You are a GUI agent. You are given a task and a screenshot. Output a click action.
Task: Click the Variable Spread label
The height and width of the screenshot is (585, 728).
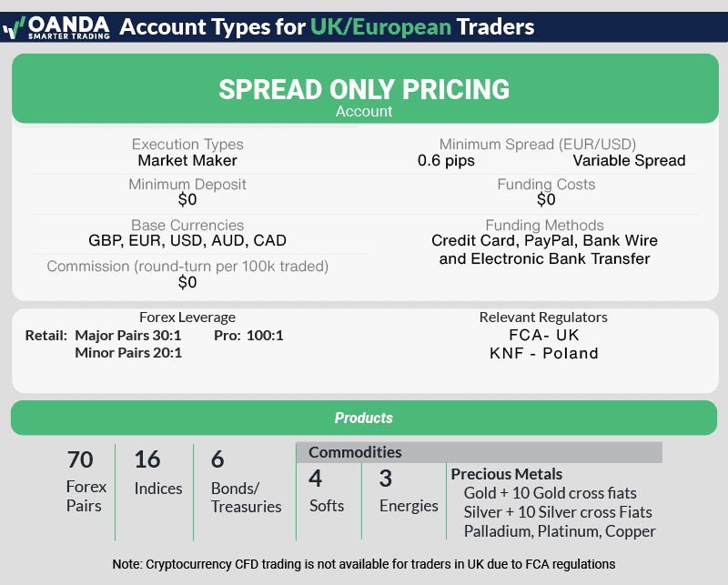[629, 161]
